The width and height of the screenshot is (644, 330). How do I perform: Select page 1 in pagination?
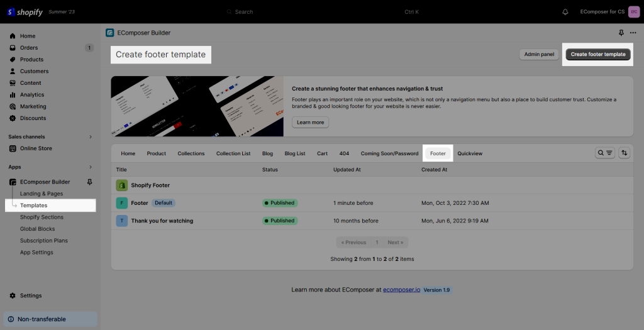tap(377, 242)
